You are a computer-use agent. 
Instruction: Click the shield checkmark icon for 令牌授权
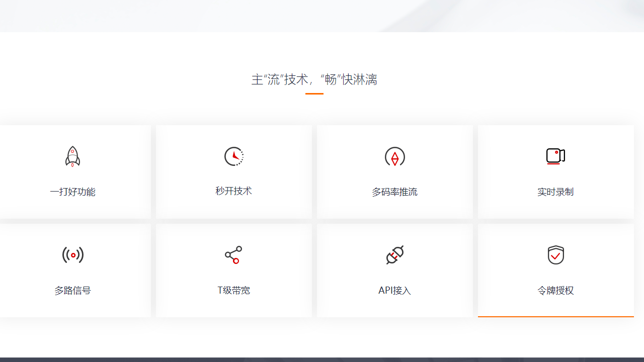(x=555, y=255)
